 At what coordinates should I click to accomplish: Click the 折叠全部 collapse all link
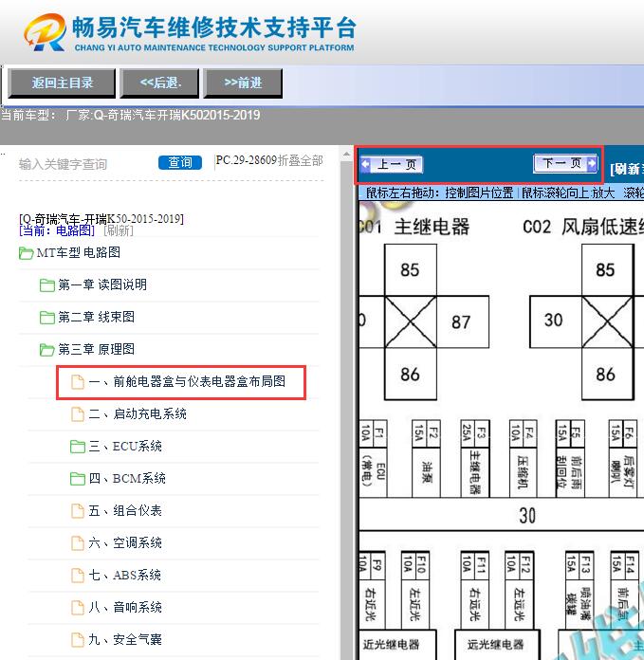point(300,160)
